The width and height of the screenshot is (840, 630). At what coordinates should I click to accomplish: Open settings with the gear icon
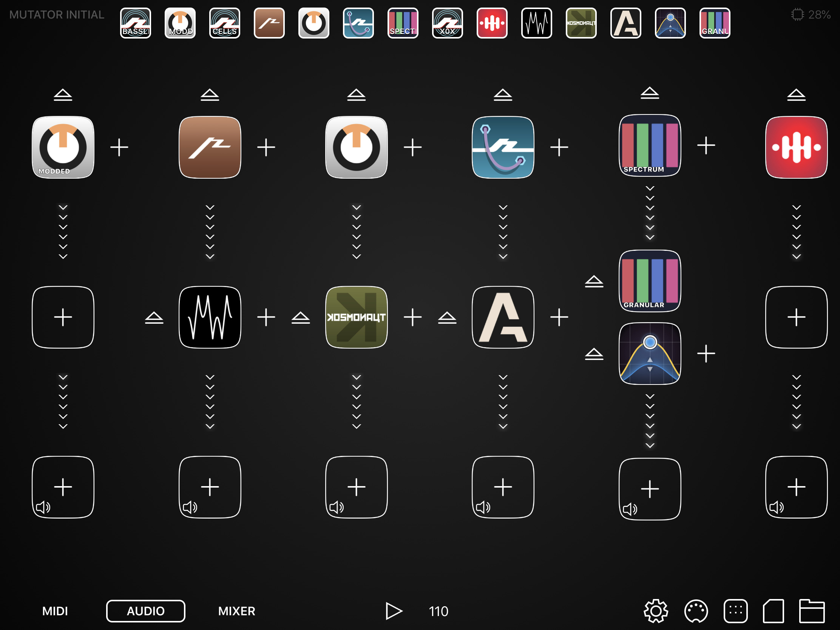pos(656,611)
